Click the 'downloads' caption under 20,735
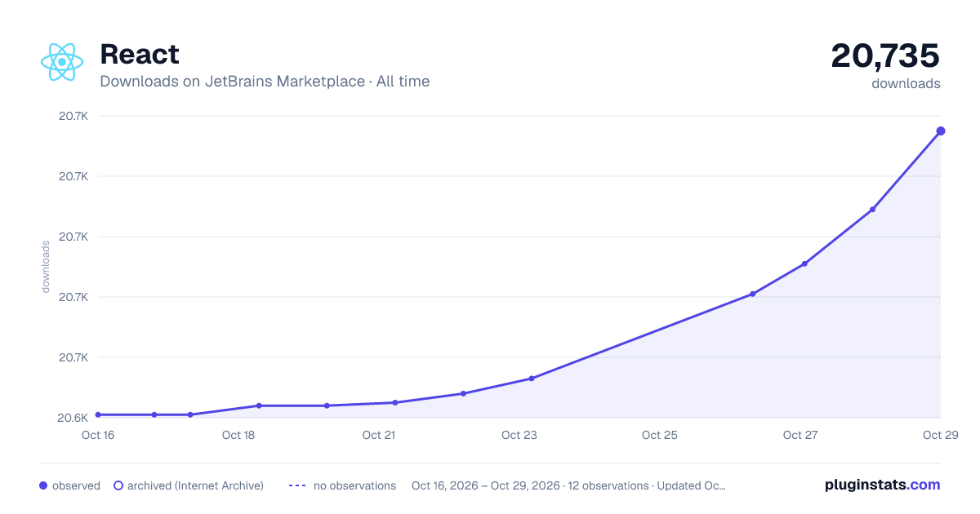Screen dimensions: 980x514 pos(906,83)
